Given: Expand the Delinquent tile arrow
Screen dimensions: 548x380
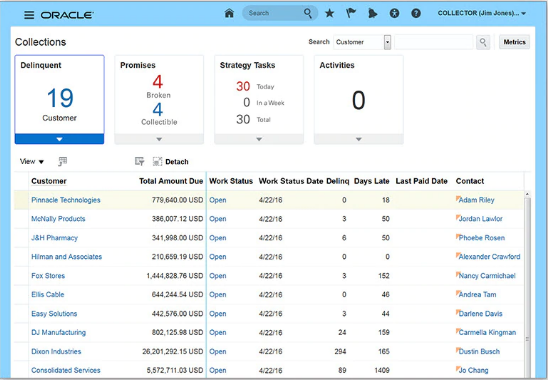Looking at the screenshot, I should tap(59, 139).
